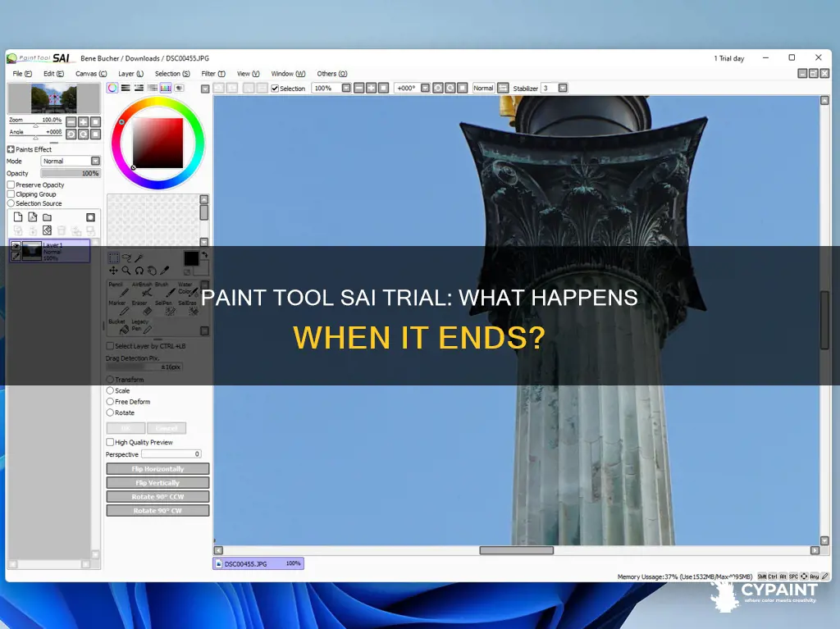840x629 pixels.
Task: Reset zoom using top toolbar square
Action: click(384, 88)
